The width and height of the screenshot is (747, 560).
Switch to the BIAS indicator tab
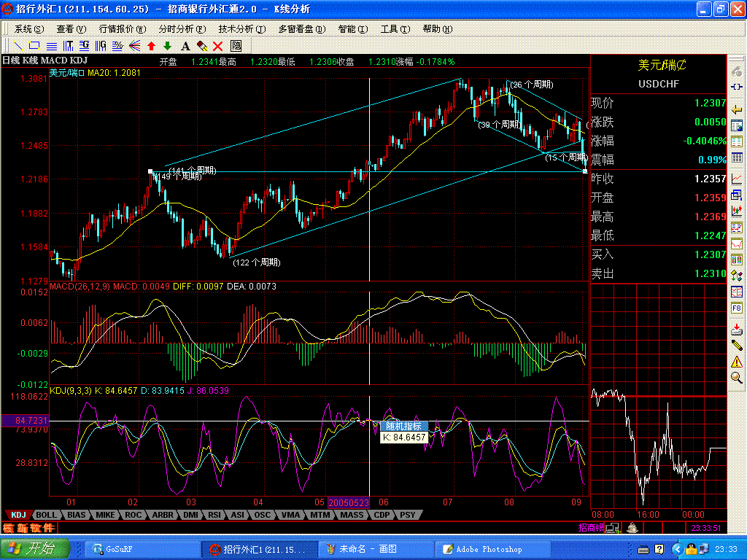[x=76, y=515]
